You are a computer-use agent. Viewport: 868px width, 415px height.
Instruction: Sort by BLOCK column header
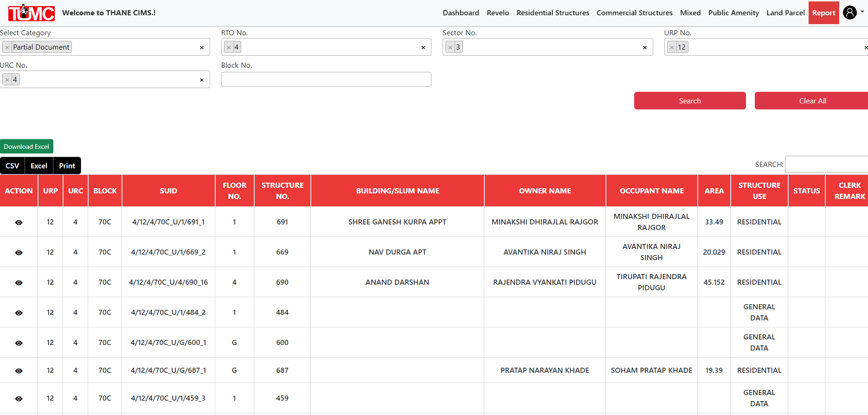pos(105,191)
